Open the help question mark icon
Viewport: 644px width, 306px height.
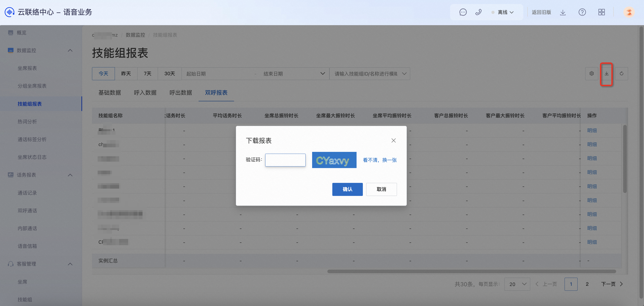coord(582,12)
